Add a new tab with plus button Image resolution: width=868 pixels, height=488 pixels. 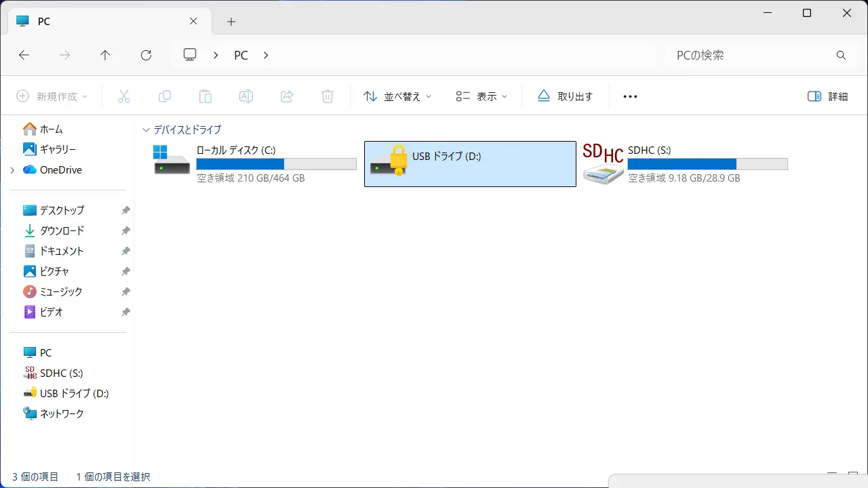tap(231, 22)
